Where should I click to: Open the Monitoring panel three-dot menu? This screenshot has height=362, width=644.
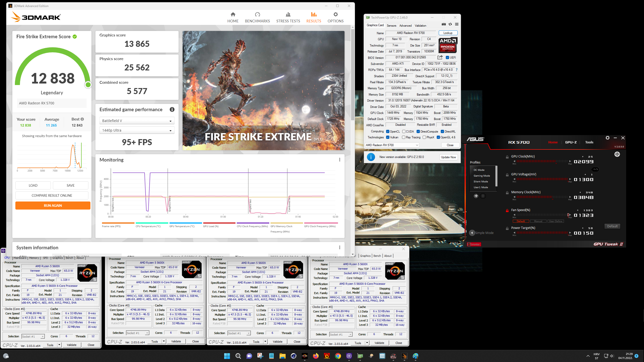tap(340, 160)
